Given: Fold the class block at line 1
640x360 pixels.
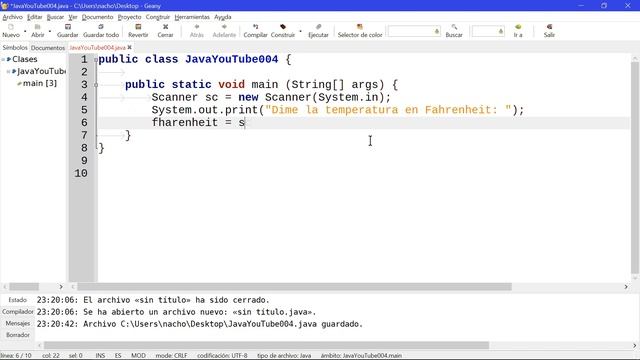Looking at the screenshot, I should [x=96, y=60].
